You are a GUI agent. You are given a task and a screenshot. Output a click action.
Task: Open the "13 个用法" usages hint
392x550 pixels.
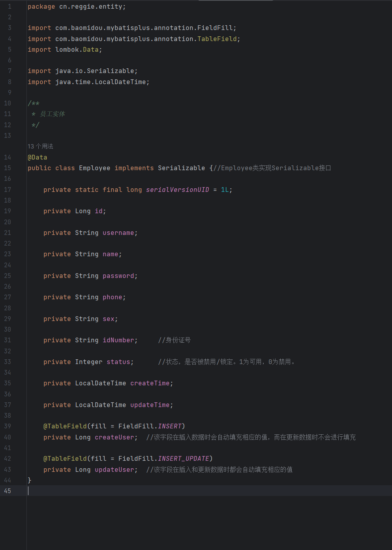point(40,146)
